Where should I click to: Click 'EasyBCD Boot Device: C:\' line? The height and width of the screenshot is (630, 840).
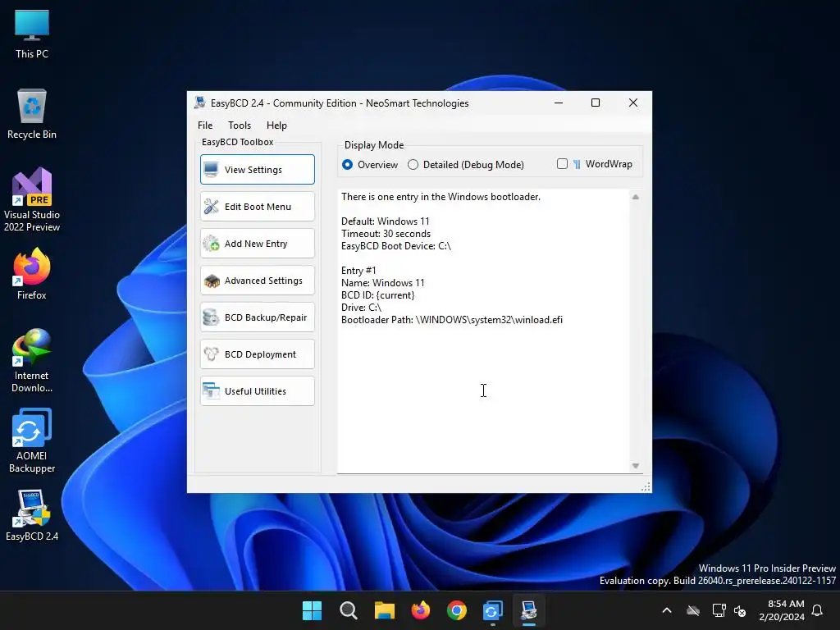[x=396, y=246]
